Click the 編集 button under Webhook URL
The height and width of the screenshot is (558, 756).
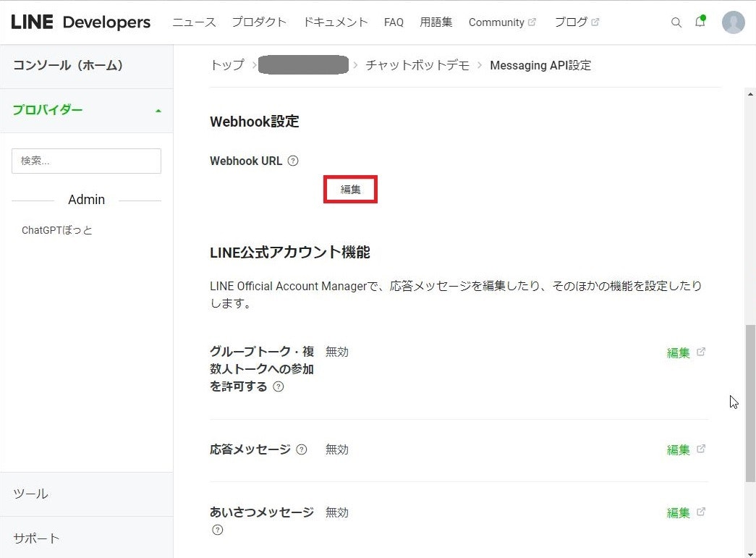click(x=351, y=190)
